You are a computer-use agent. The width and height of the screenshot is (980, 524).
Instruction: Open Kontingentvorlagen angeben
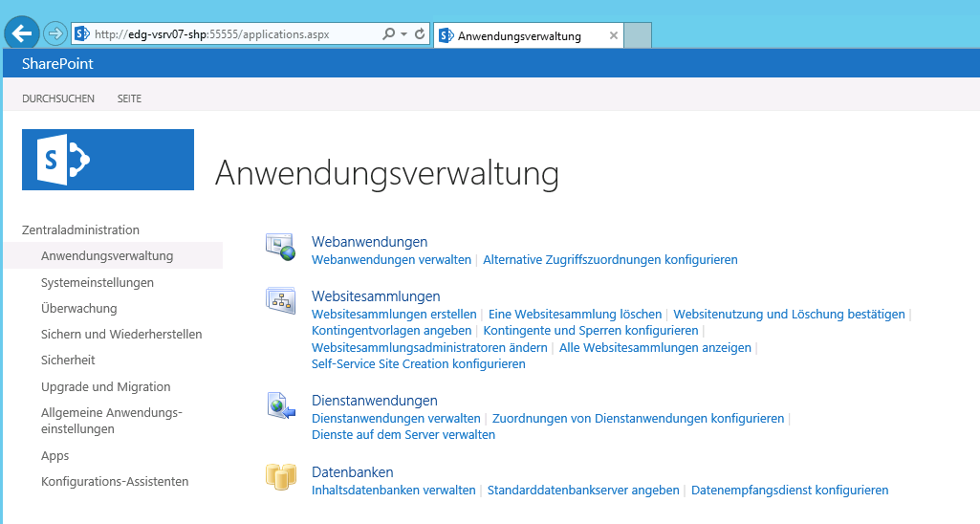pyautogui.click(x=391, y=330)
